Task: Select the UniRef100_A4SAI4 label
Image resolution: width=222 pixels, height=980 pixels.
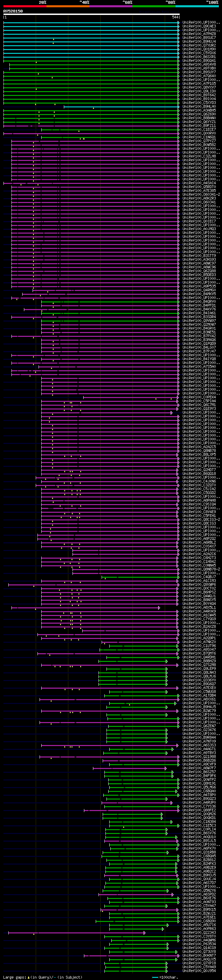Action: [x=199, y=183]
